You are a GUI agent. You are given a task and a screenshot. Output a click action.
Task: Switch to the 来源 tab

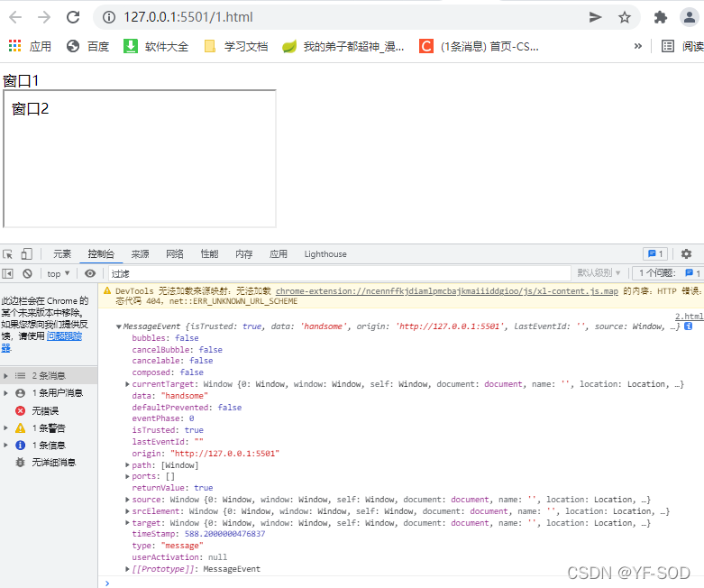click(x=140, y=254)
